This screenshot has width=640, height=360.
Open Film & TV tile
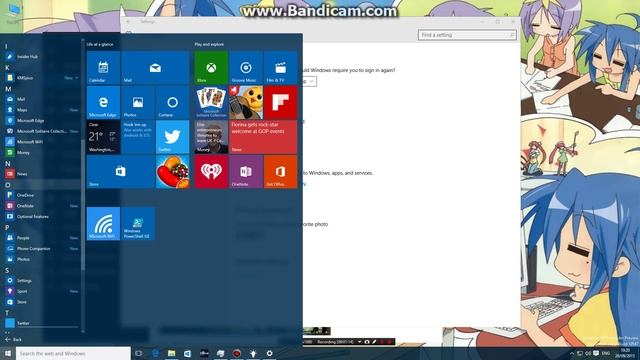coord(280,68)
